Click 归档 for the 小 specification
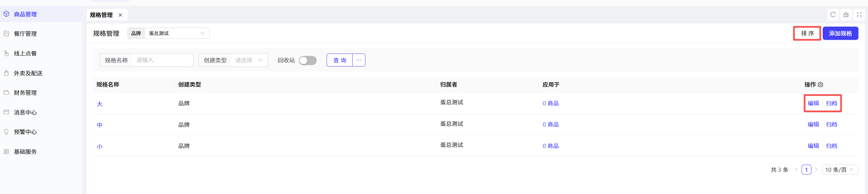 click(x=831, y=146)
